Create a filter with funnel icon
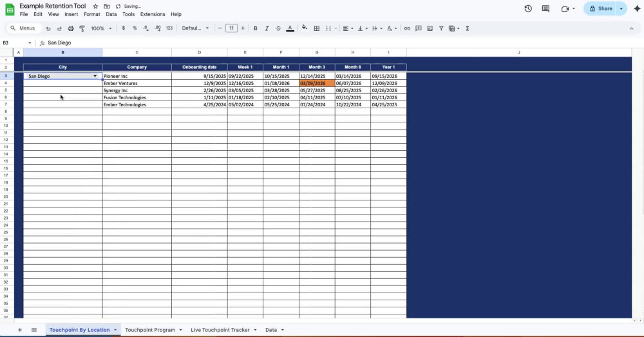The image size is (644, 337). [x=441, y=28]
